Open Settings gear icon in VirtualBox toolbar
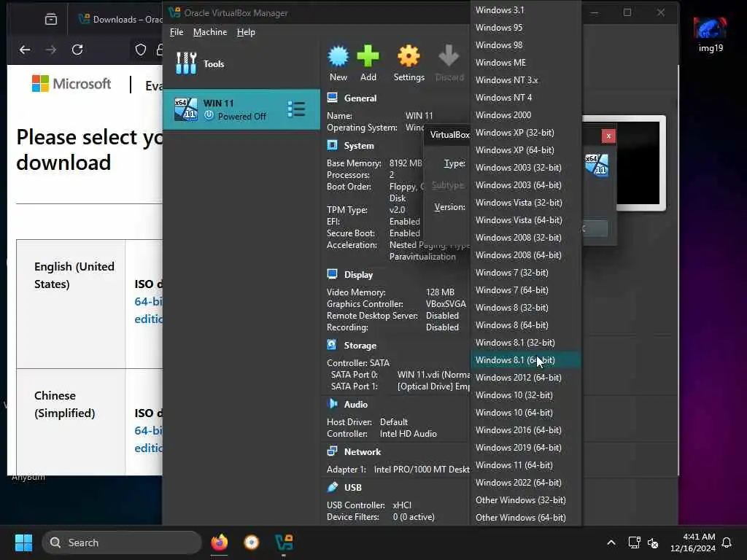This screenshot has width=747, height=560. [x=409, y=56]
